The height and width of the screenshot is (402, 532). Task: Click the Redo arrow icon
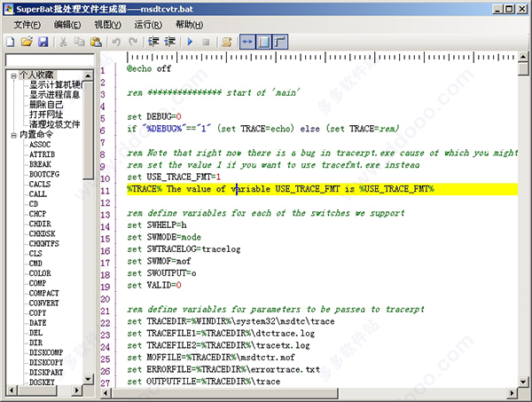point(133,42)
